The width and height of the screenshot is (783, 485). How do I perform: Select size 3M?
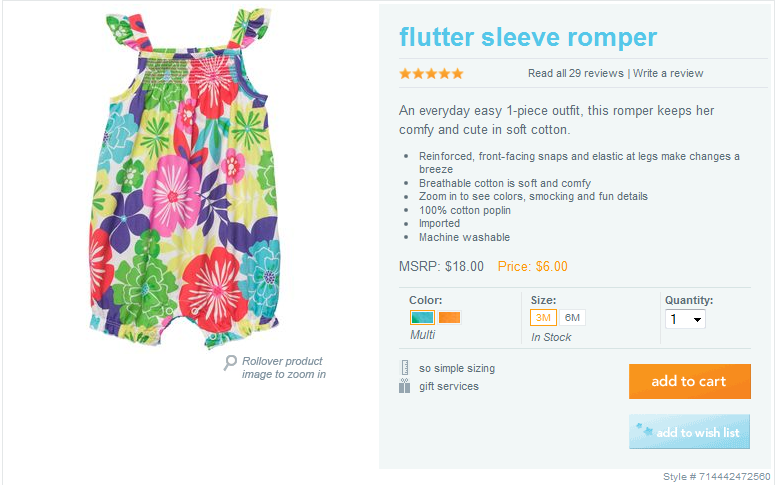click(x=543, y=318)
